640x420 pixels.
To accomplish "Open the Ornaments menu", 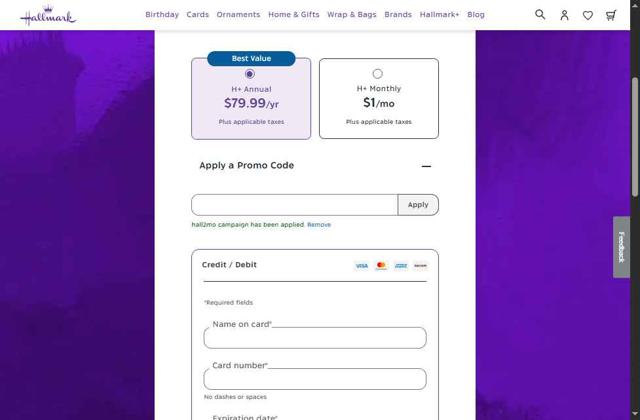I will [238, 15].
